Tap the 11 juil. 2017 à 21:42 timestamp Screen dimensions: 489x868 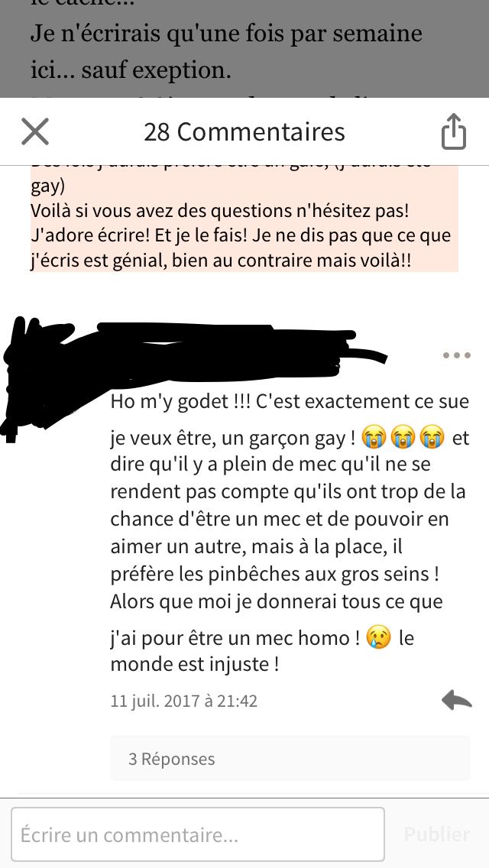[x=184, y=701]
